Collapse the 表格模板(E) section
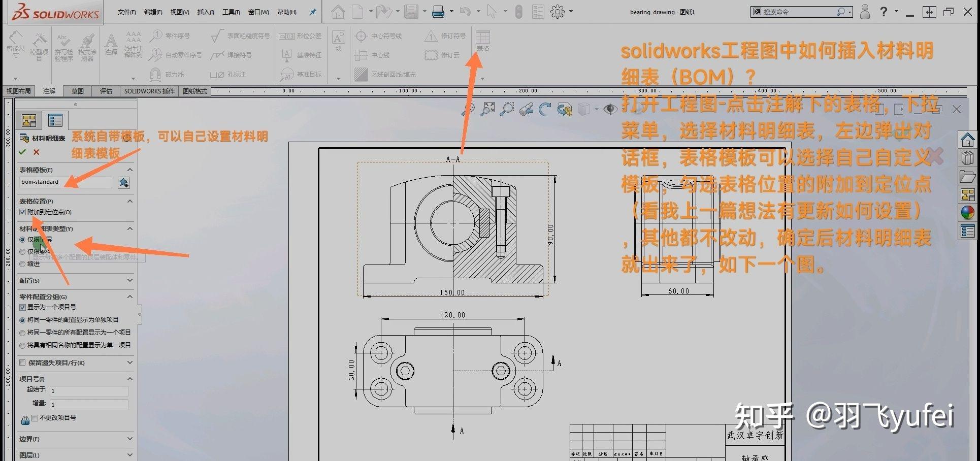The image size is (980, 461). (x=130, y=170)
